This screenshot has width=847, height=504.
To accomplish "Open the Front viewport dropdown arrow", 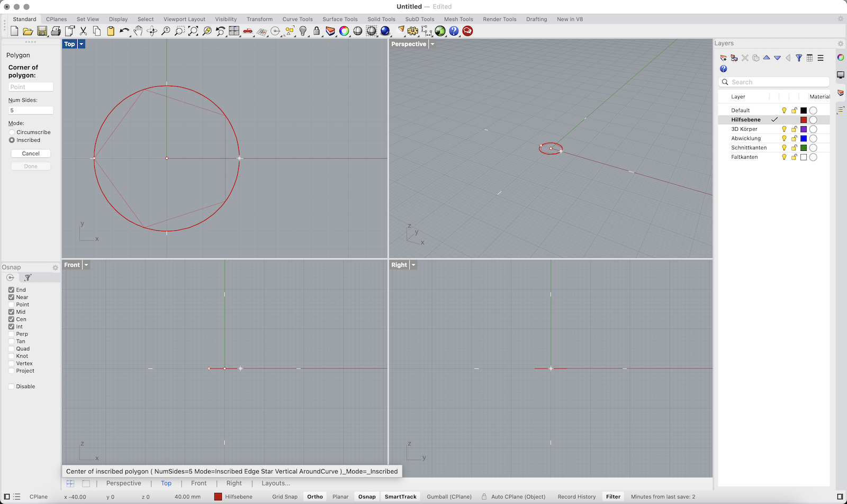I will 86,265.
